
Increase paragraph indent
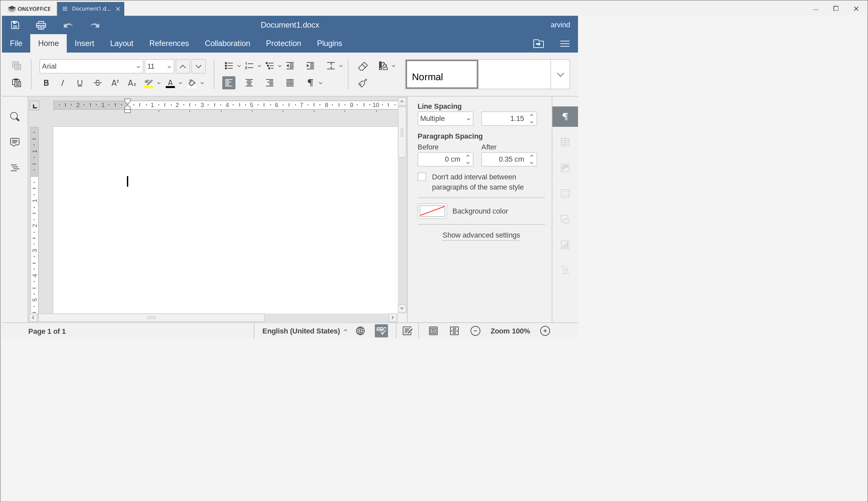pyautogui.click(x=310, y=66)
